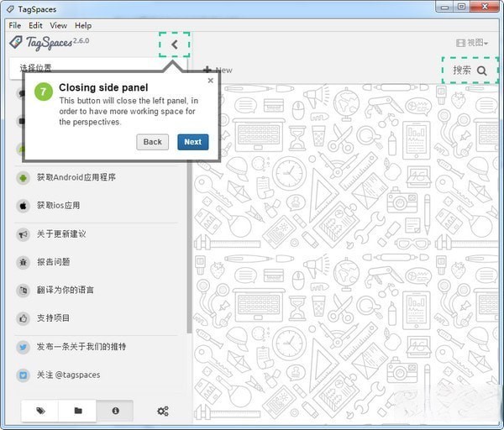The height and width of the screenshot is (430, 504).
Task: Open the Edit menu
Action: (35, 25)
